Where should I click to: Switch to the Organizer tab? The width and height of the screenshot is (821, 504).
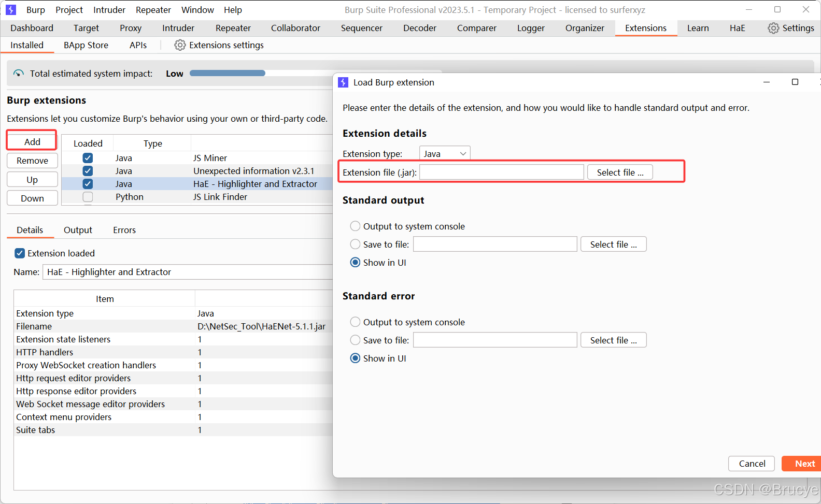[585, 28]
